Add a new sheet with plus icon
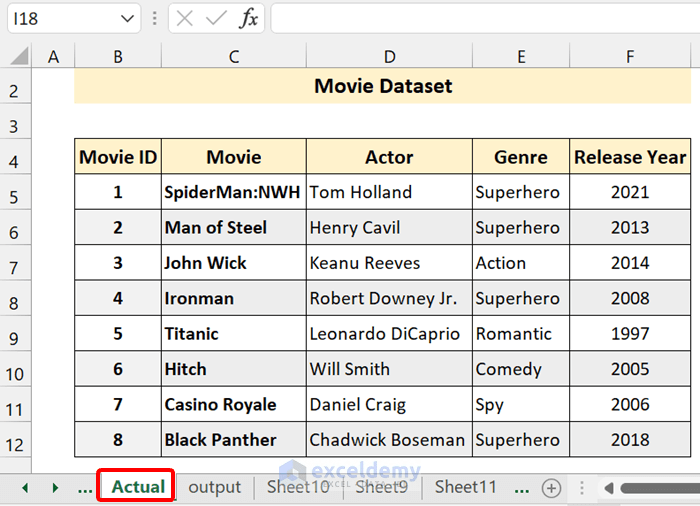This screenshot has height=506, width=700. coord(551,488)
